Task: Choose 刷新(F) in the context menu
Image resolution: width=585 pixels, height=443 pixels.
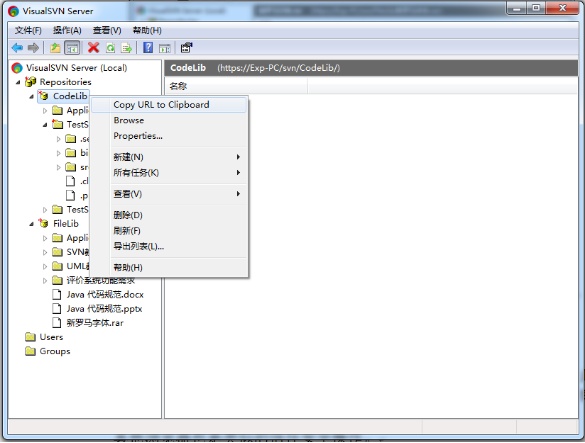Action: coord(169,231)
